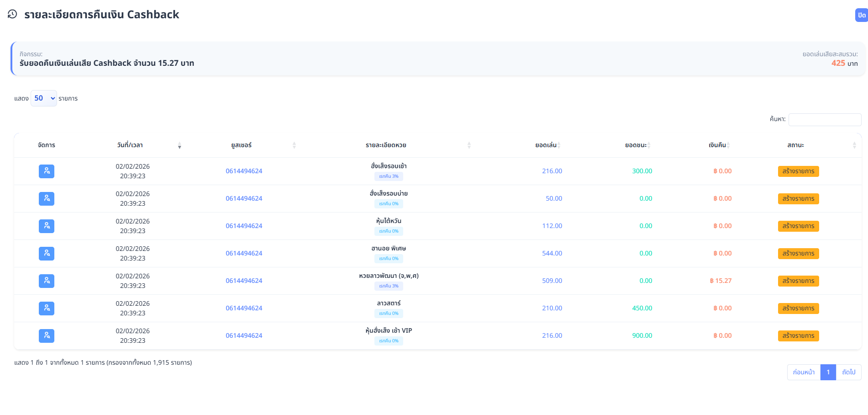The height and width of the screenshot is (415, 868).
Task: Click user-search icon in ฮั่งเส็งรอบบ่าย row
Action: point(47,199)
